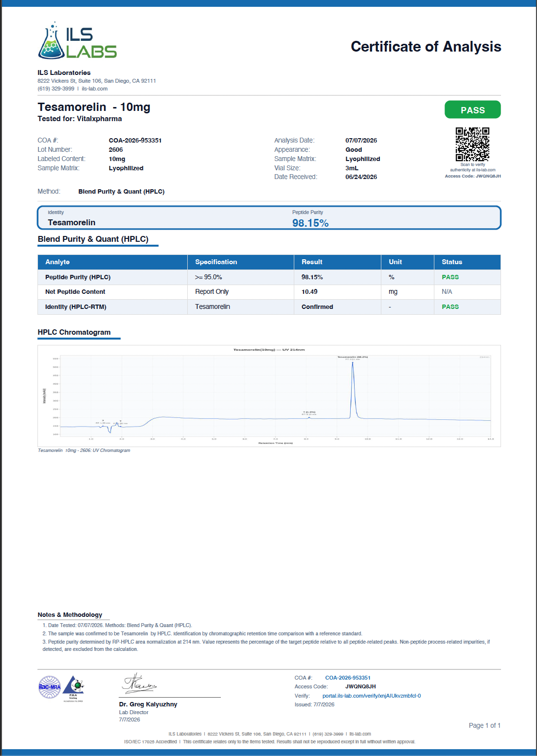Viewport: 537px width, 756px height.
Task: Click the Unit column header
Action: tap(395, 262)
